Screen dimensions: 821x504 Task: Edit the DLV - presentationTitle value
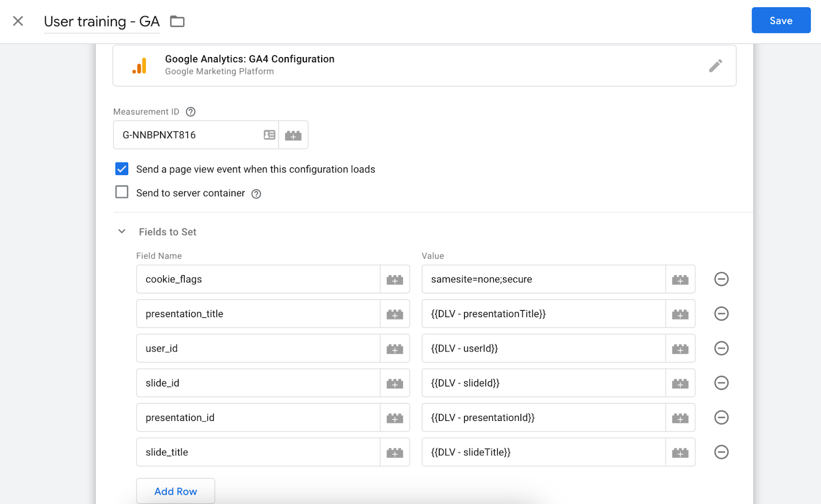pyautogui.click(x=544, y=314)
